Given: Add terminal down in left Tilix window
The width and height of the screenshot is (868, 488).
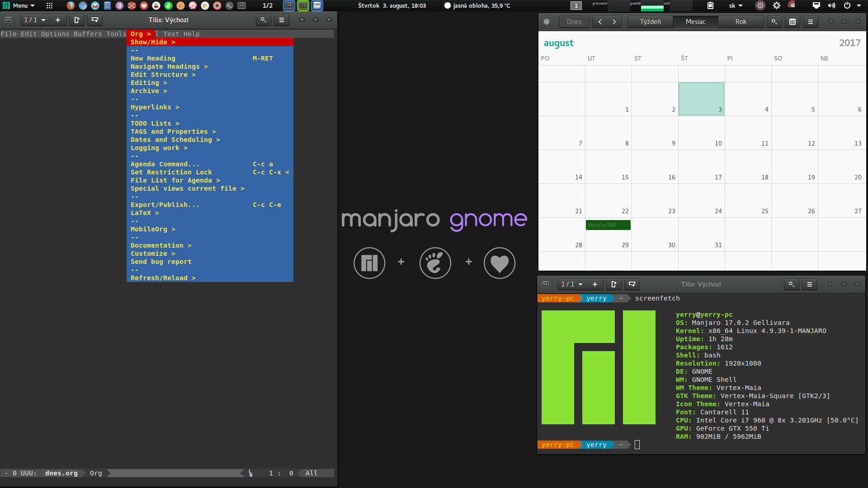Looking at the screenshot, I should pyautogui.click(x=94, y=20).
